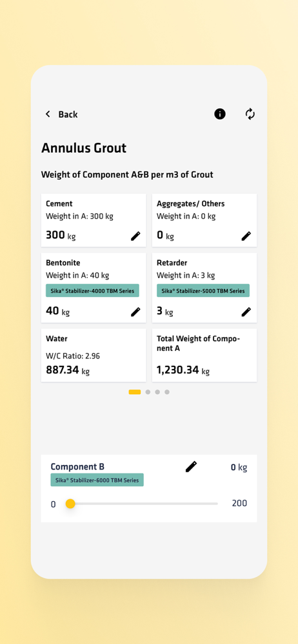Select the first yellow page indicator
The width and height of the screenshot is (298, 644).
pos(135,392)
